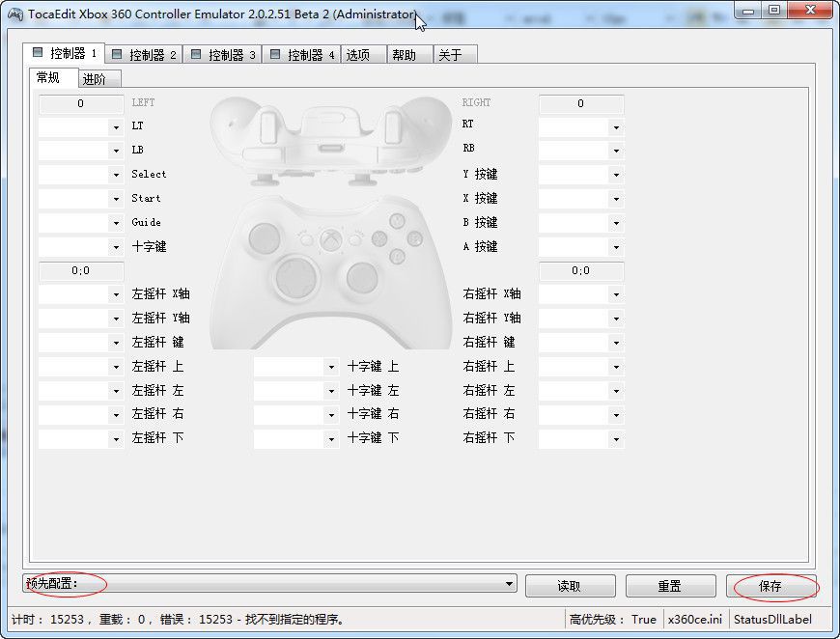Open the 选项 tab
Viewport: 840px width, 639px height.
click(x=363, y=55)
